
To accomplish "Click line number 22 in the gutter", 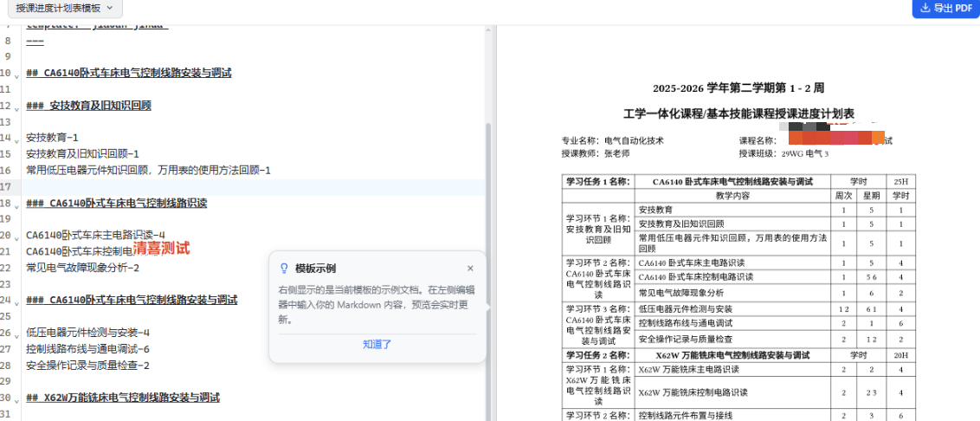I will point(7,267).
